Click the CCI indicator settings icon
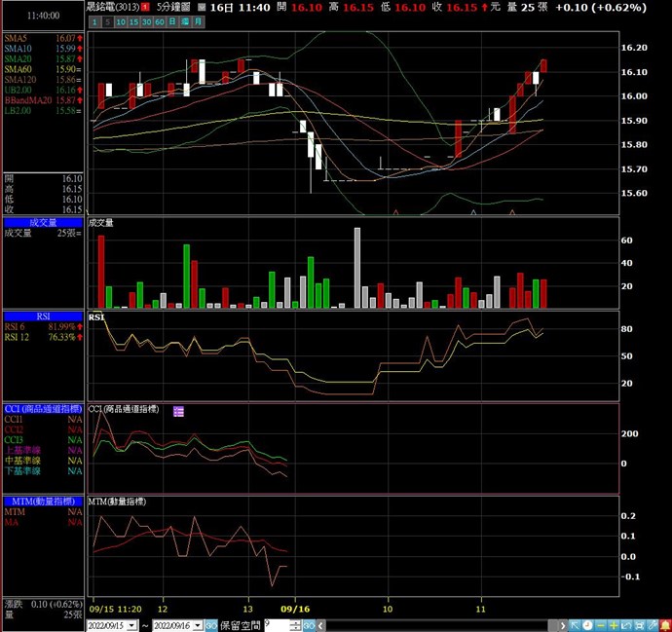Screen dimensions: 672x632 178,412
